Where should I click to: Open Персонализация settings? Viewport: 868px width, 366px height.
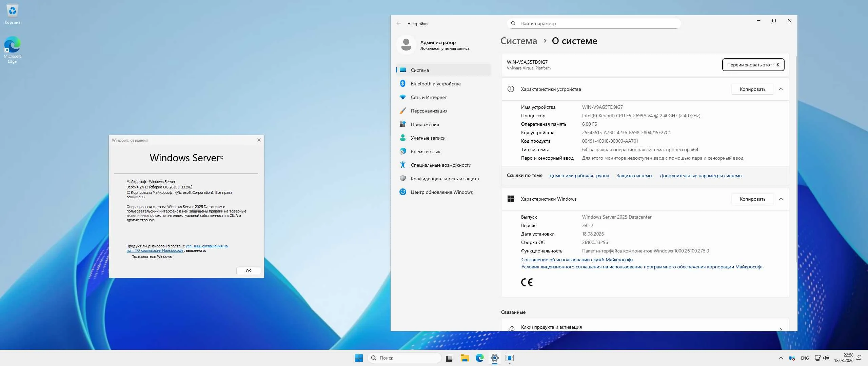pyautogui.click(x=443, y=111)
